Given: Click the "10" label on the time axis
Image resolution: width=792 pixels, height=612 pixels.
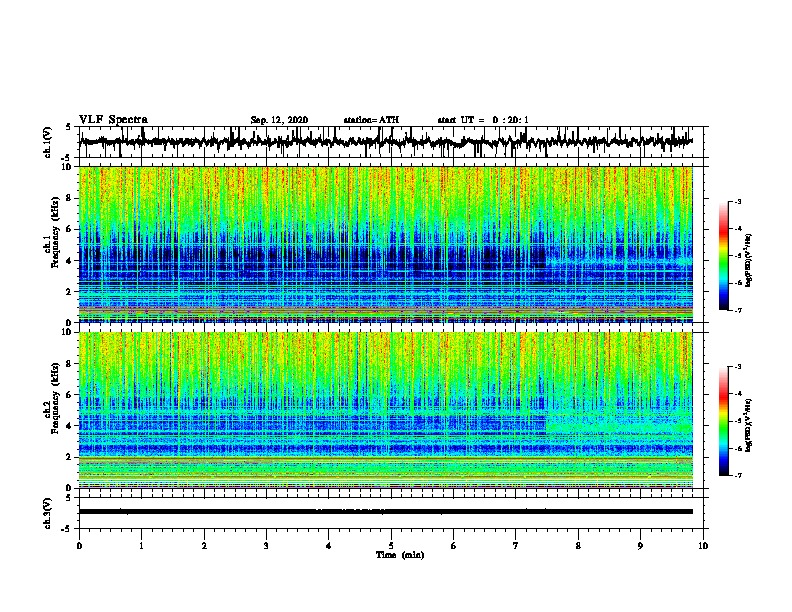Looking at the screenshot, I should pos(703,546).
